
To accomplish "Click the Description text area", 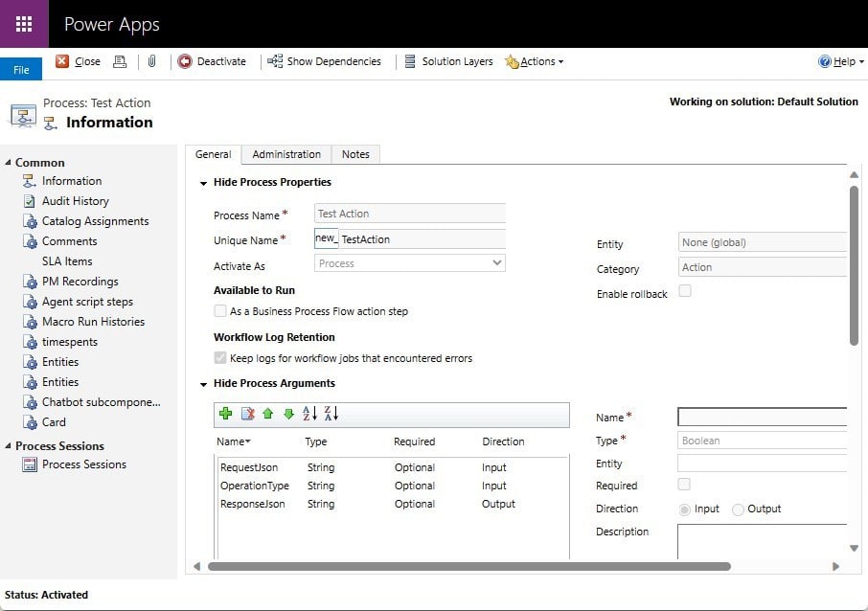I will (762, 541).
